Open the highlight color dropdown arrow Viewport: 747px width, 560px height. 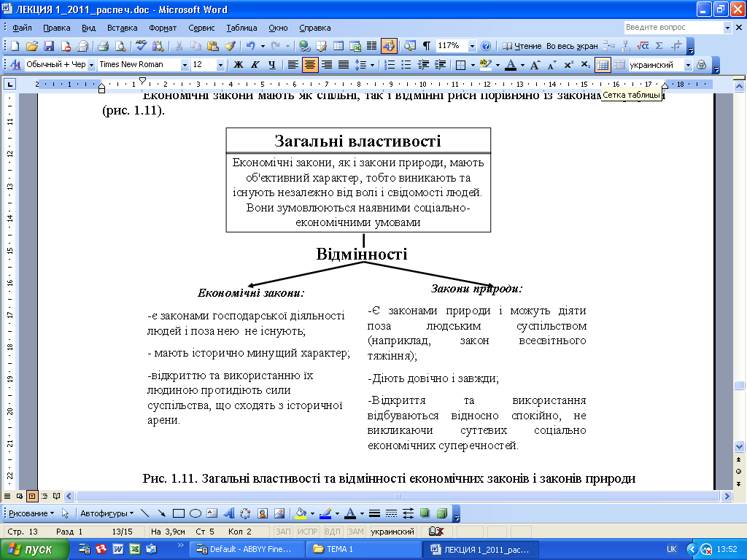[498, 65]
